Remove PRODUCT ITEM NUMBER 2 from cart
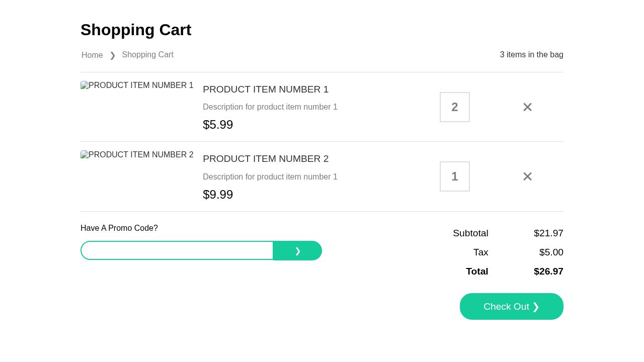The width and height of the screenshot is (644, 362). (x=527, y=176)
